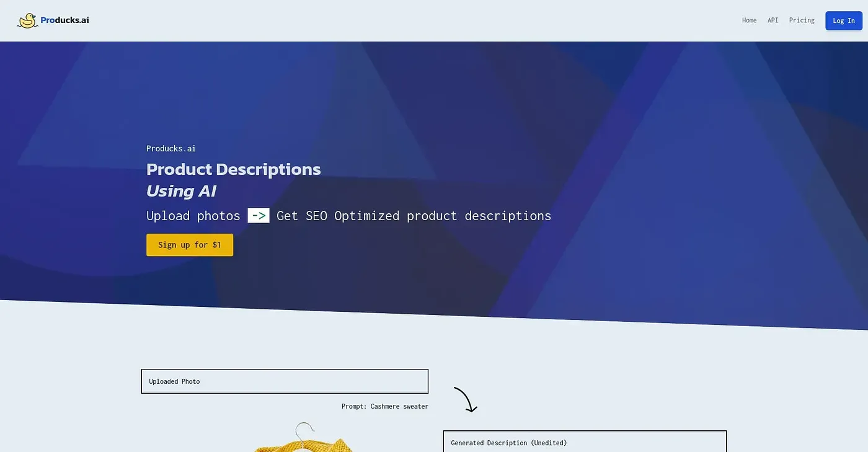Click the yellow sweater uploaded photo
The width and height of the screenshot is (868, 452).
tap(304, 438)
